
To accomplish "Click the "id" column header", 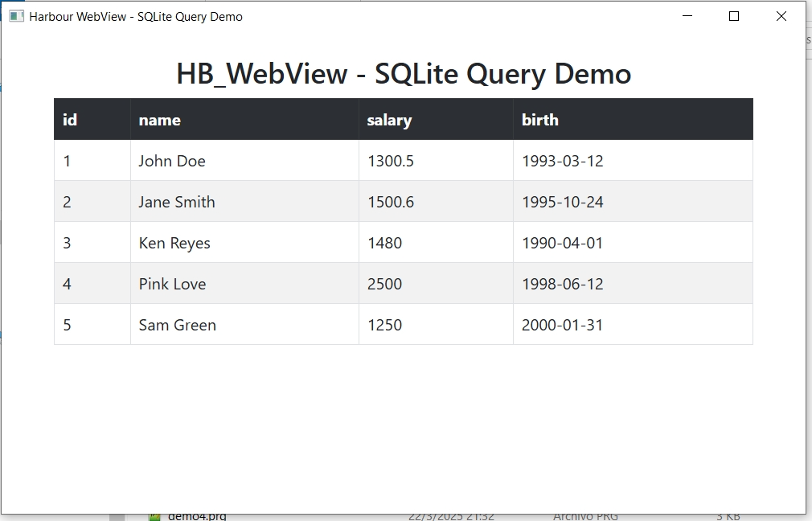I will point(70,120).
